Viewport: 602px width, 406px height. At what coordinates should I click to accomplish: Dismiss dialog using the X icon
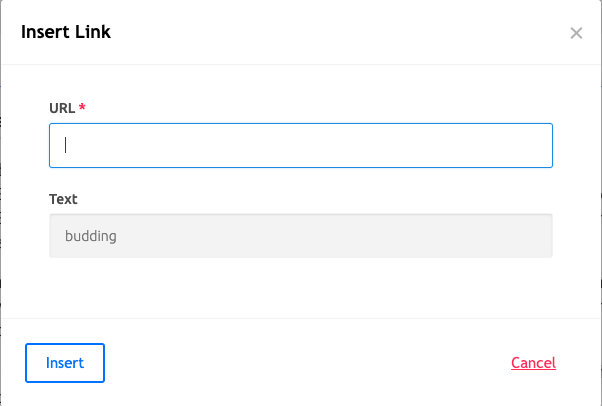[576, 33]
